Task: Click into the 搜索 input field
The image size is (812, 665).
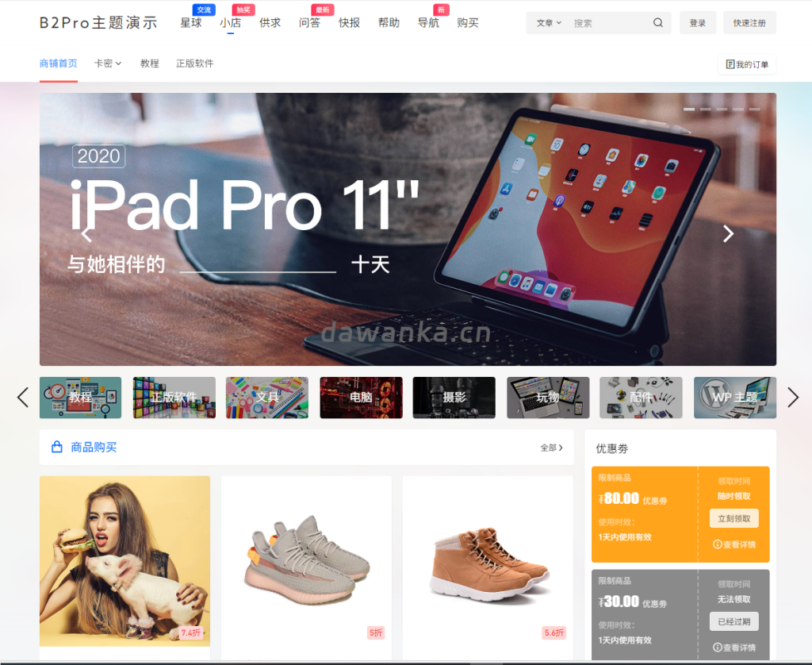Action: point(608,23)
